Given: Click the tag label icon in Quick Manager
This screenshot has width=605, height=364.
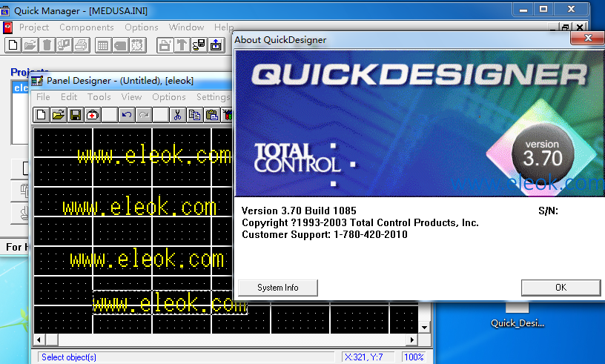Looking at the screenshot, I should (120, 45).
